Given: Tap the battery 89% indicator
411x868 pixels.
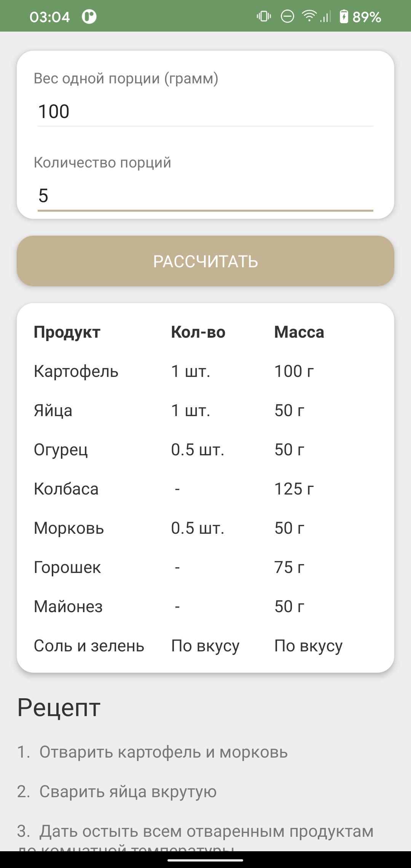Looking at the screenshot, I should [x=360, y=17].
